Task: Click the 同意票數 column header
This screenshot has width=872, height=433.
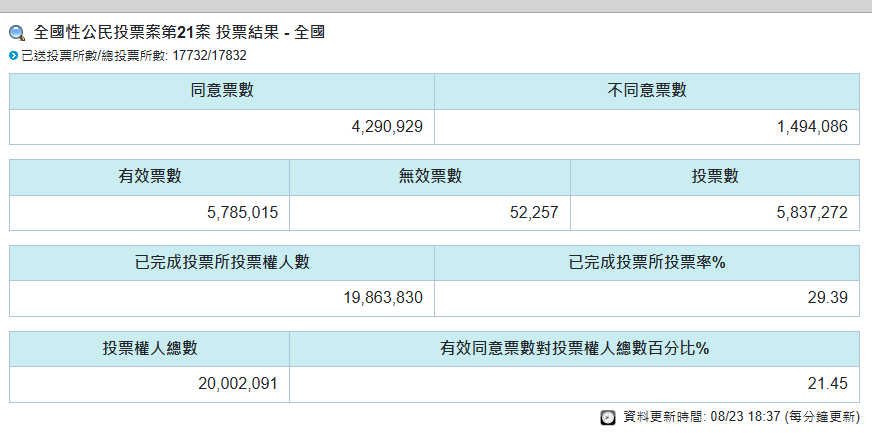Action: click(x=222, y=91)
